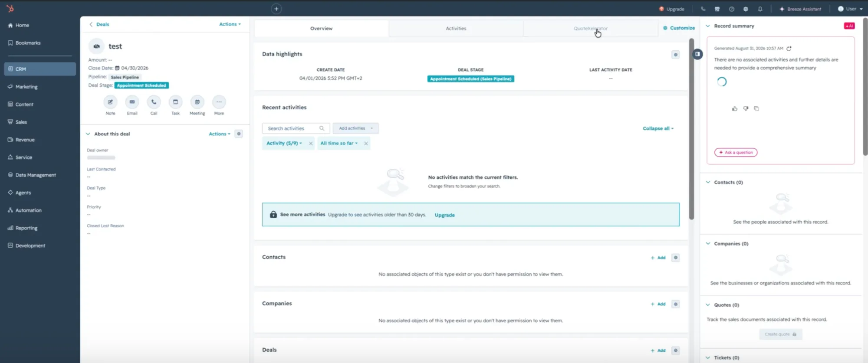The width and height of the screenshot is (868, 363).
Task: Open the All time so far dropdown
Action: (339, 143)
